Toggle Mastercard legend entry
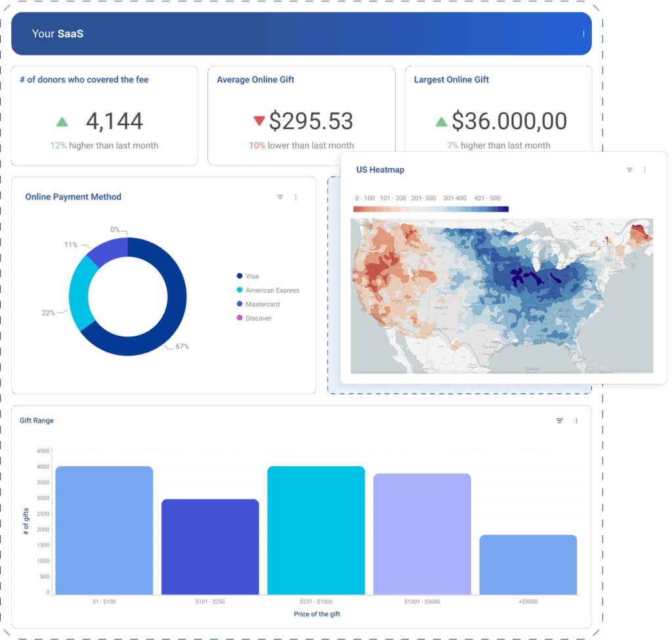Viewport: 672px width, 640px height. 261,304
